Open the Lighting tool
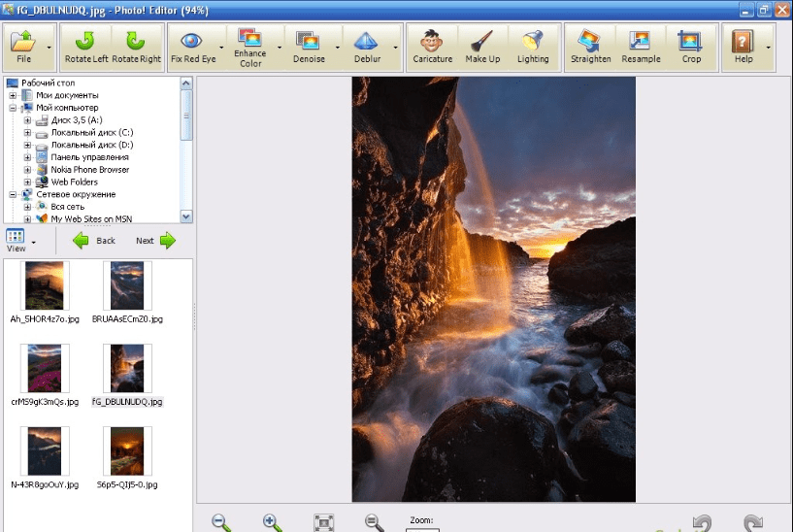793x532 pixels. coord(533,47)
